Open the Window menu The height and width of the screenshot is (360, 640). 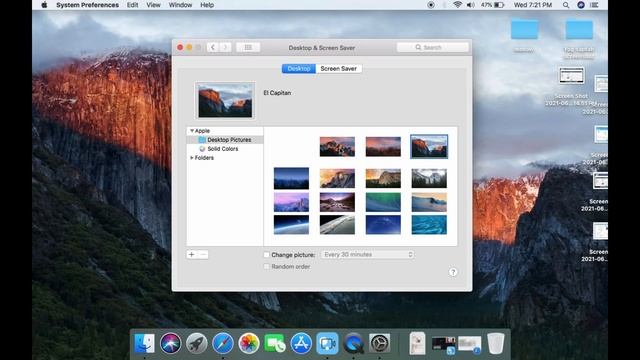(x=180, y=5)
